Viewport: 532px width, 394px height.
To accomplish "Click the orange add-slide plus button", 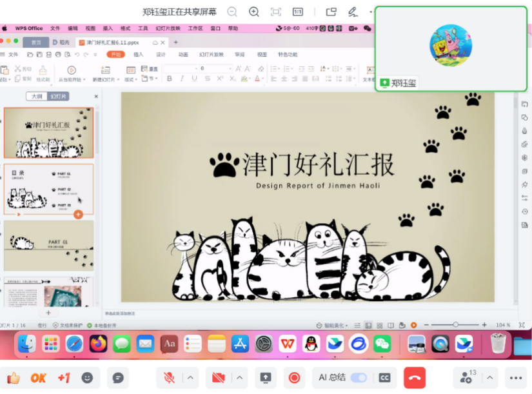I will (x=78, y=214).
